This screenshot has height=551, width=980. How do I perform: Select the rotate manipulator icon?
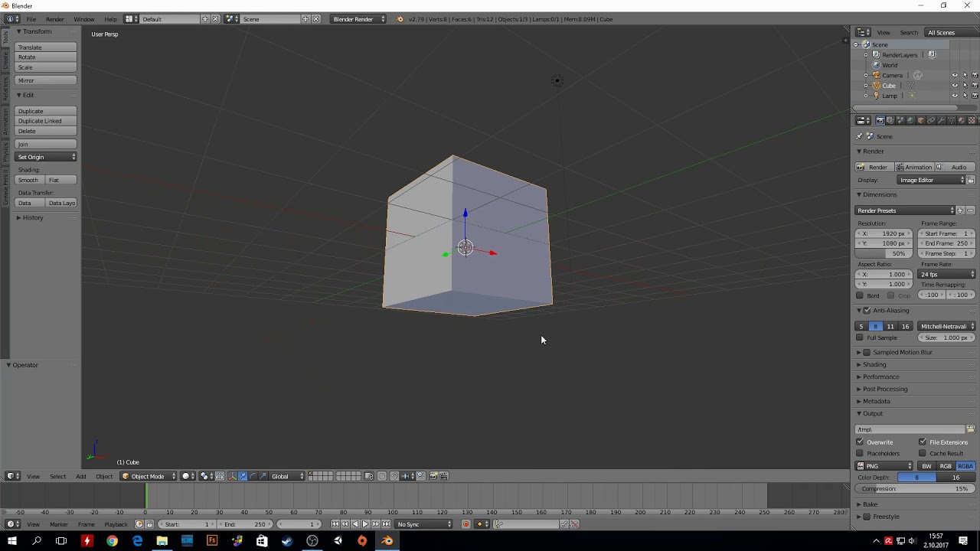253,476
